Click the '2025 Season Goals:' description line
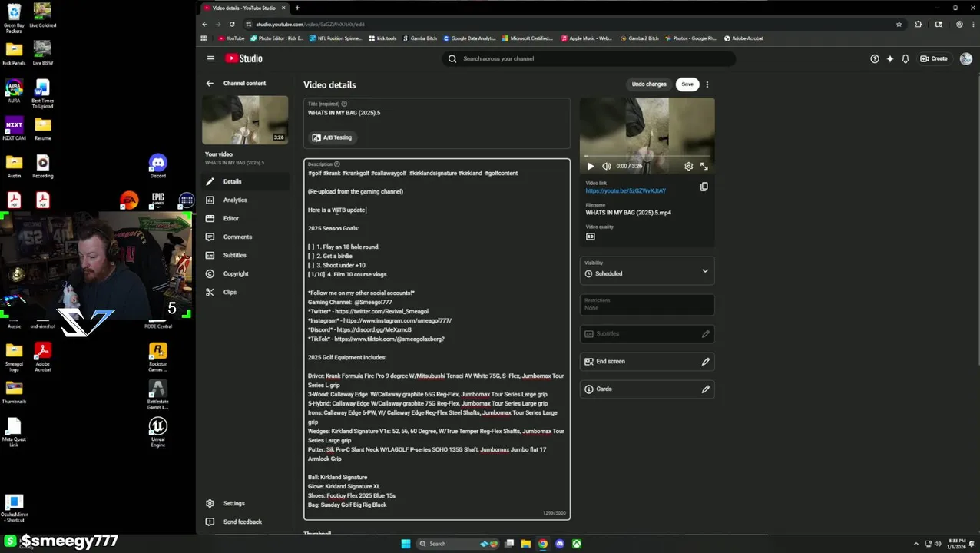The width and height of the screenshot is (980, 553). click(x=333, y=228)
